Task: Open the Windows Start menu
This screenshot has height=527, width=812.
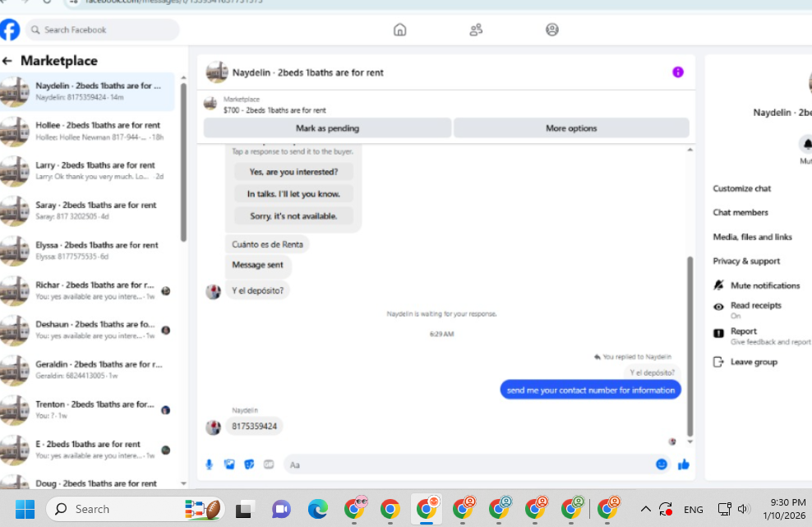Action: (x=25, y=509)
